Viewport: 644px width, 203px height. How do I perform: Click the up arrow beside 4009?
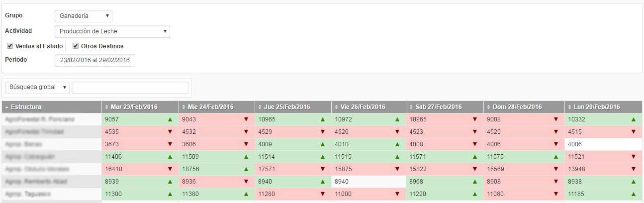click(x=323, y=144)
